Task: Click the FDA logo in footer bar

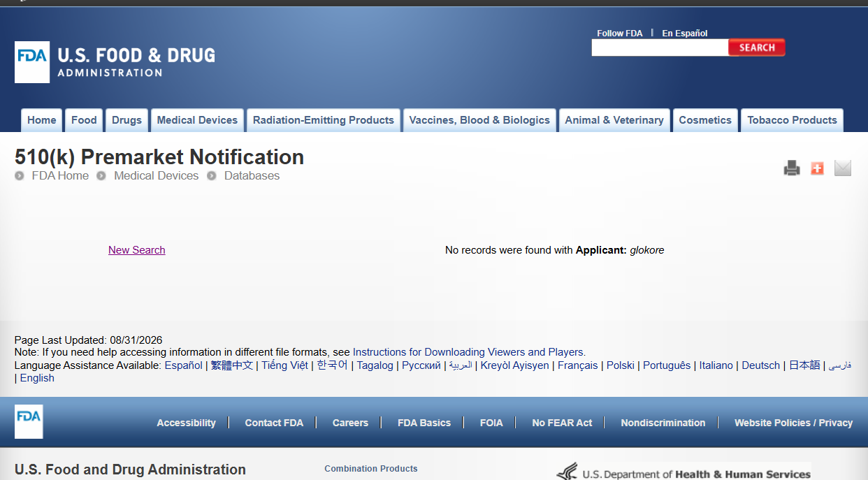Action: pyautogui.click(x=29, y=421)
